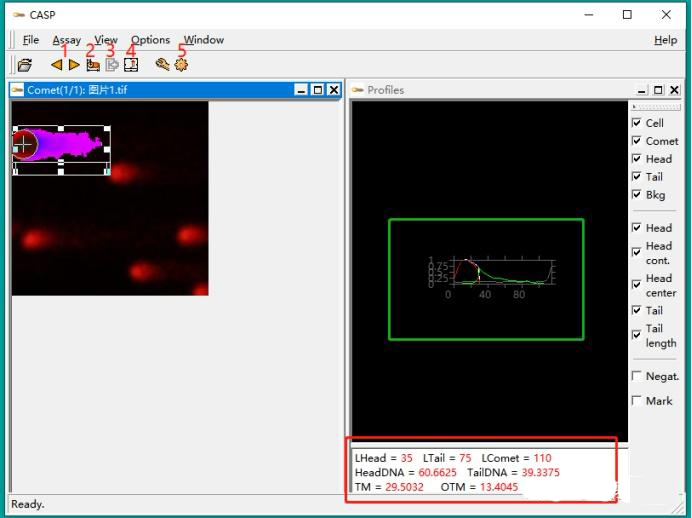Click the Comet window's title icon
The height and width of the screenshot is (518, 692).
tap(17, 90)
